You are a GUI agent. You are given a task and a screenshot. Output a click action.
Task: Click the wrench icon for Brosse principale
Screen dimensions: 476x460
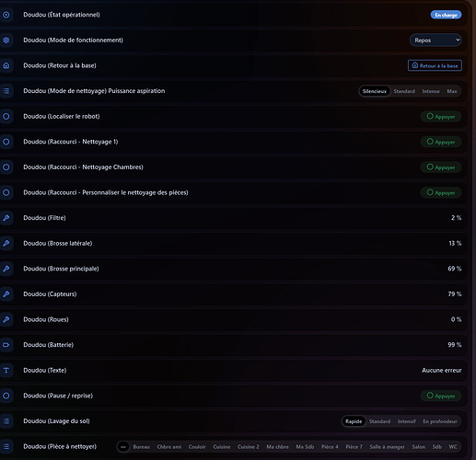6,269
